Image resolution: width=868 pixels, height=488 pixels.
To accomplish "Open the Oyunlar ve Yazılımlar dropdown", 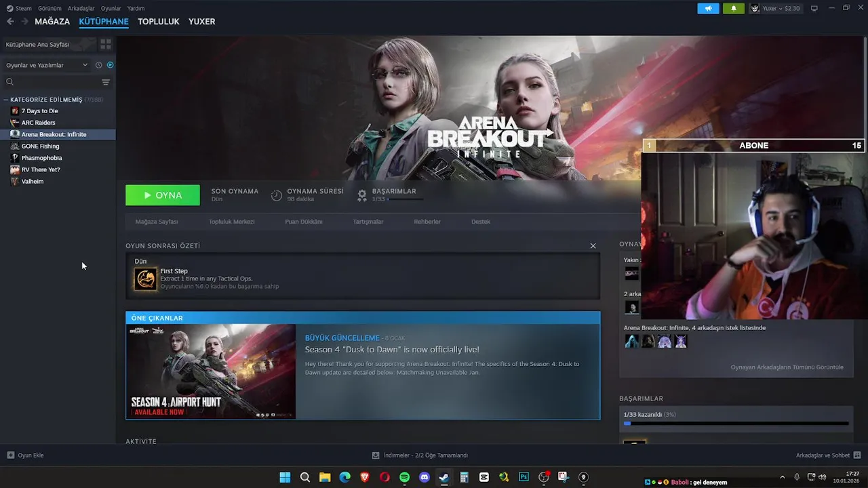I will coord(47,65).
